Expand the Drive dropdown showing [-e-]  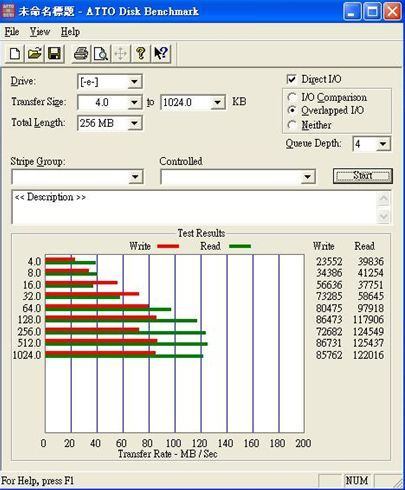[134, 82]
